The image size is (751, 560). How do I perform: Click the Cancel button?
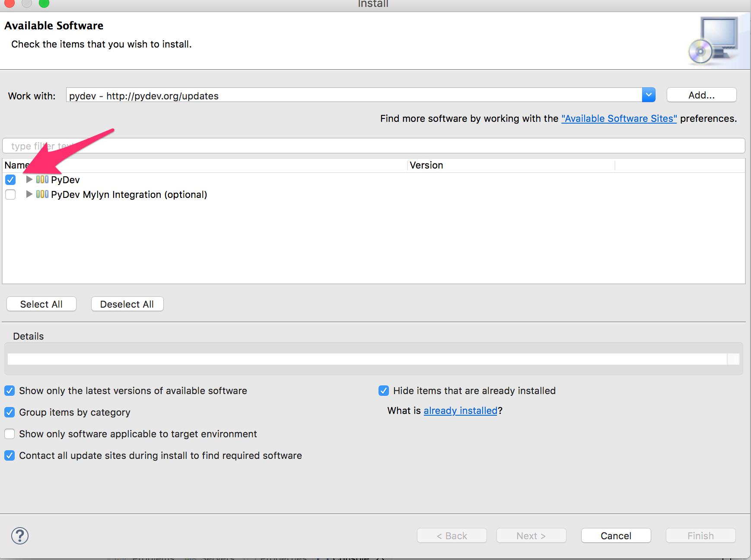[616, 536]
